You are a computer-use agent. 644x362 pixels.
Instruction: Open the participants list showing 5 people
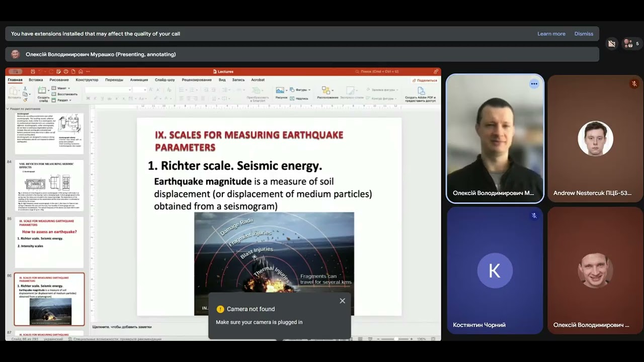(631, 44)
